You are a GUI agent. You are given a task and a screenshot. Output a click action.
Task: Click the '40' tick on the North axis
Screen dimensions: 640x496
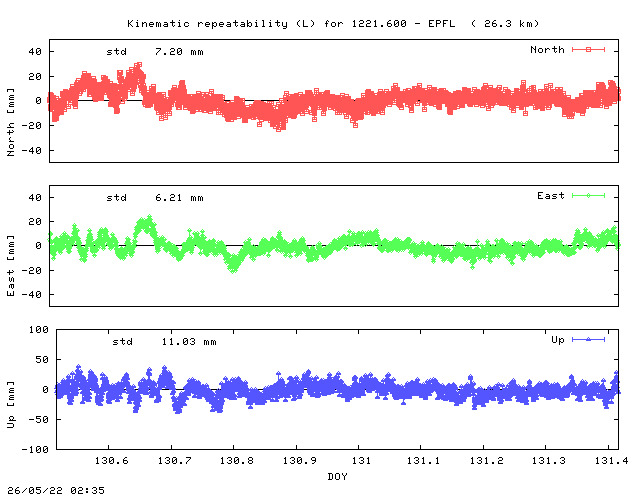(x=35, y=51)
